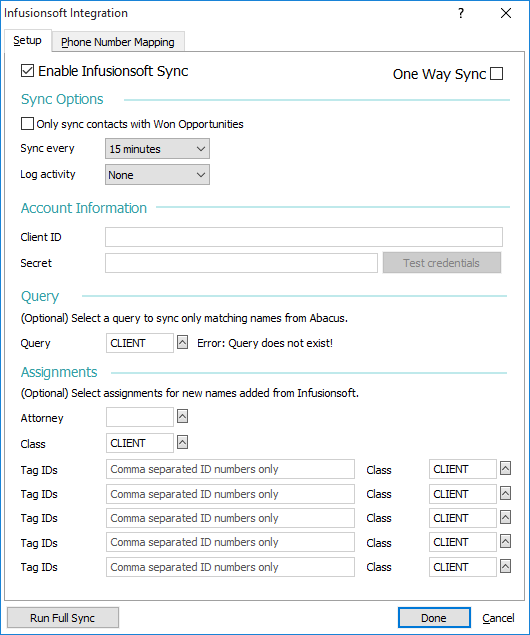The width and height of the screenshot is (530, 635).
Task: Open Class lookup arrow in second Tag IDs row
Action: click(505, 493)
